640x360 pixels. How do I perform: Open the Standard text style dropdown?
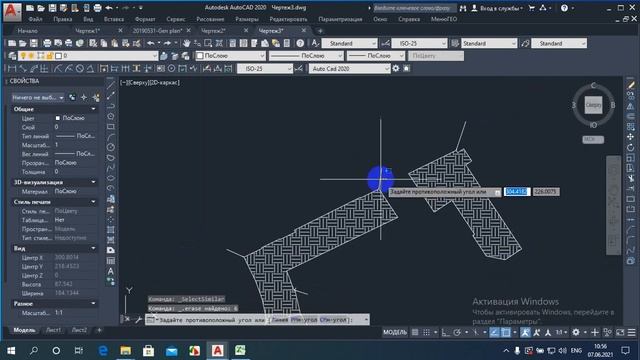(373, 43)
